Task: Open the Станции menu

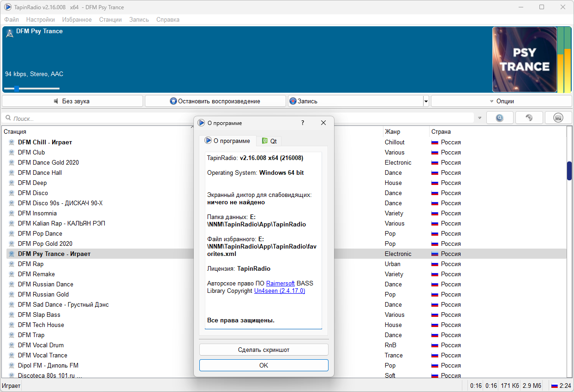Action: coord(110,19)
